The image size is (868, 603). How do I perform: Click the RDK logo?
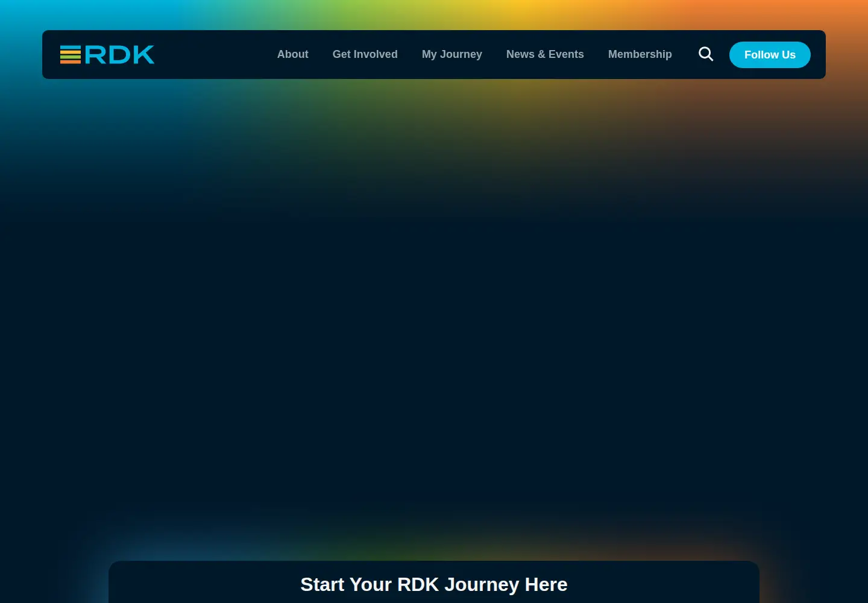(107, 54)
